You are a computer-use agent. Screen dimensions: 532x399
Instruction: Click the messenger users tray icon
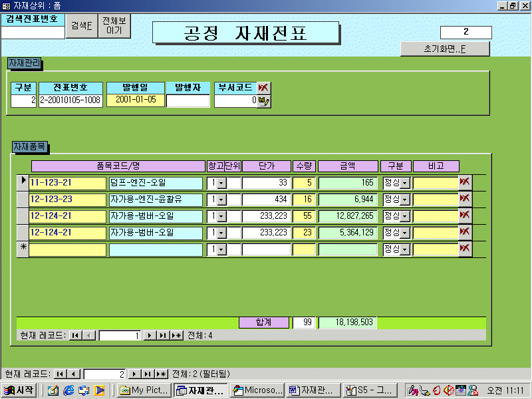tap(473, 390)
